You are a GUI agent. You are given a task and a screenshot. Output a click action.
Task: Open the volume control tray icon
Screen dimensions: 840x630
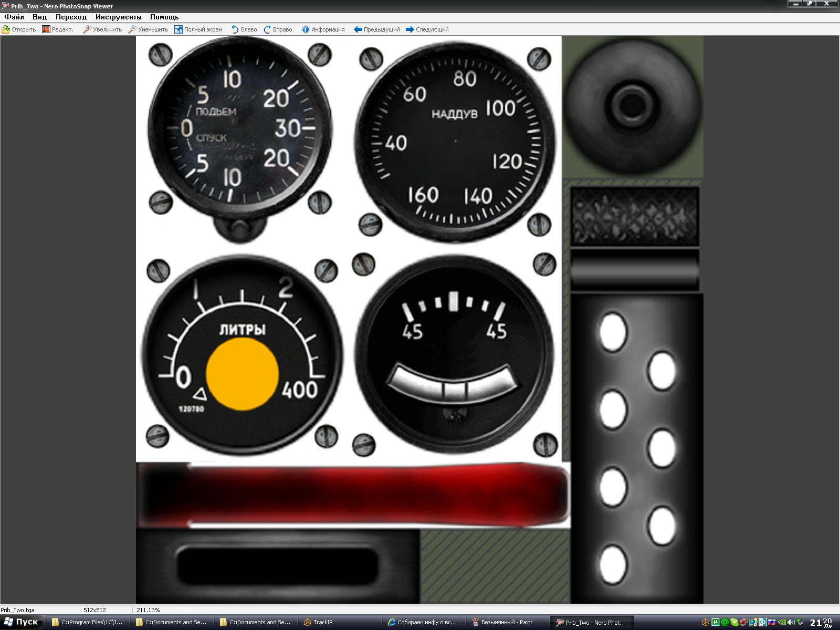791,623
